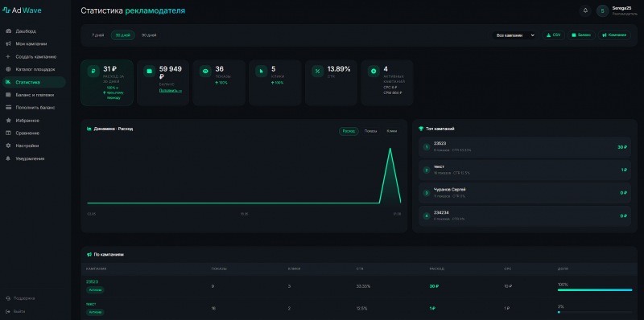Open the 23523 campaign link in the table
The image size is (644, 320).
(92, 281)
